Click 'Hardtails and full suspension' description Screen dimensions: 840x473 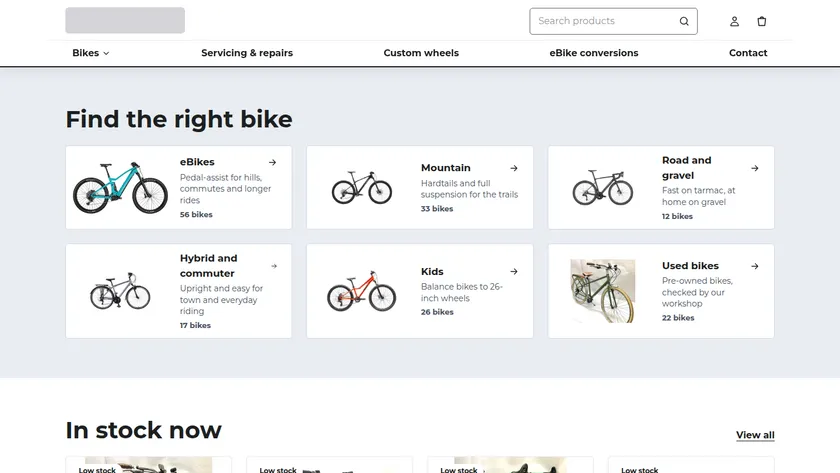click(x=469, y=189)
